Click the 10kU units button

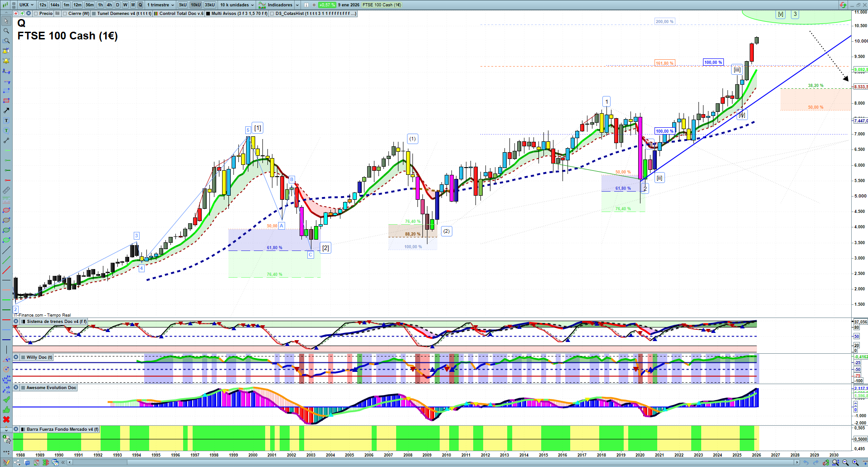click(196, 5)
